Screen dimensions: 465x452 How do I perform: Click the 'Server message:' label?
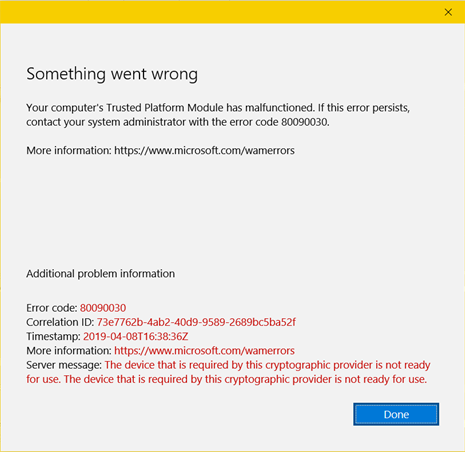[x=64, y=365]
